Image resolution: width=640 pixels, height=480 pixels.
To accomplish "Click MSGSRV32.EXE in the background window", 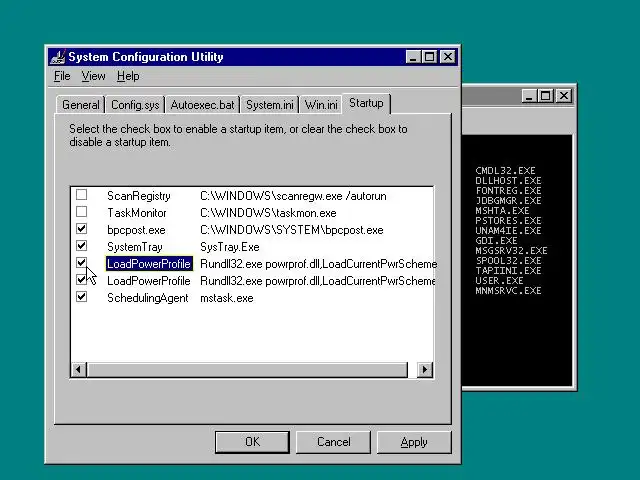I will 511,251.
